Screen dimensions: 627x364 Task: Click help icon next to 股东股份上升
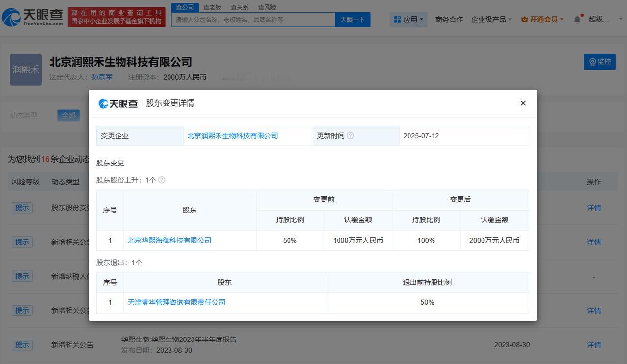[x=162, y=180]
